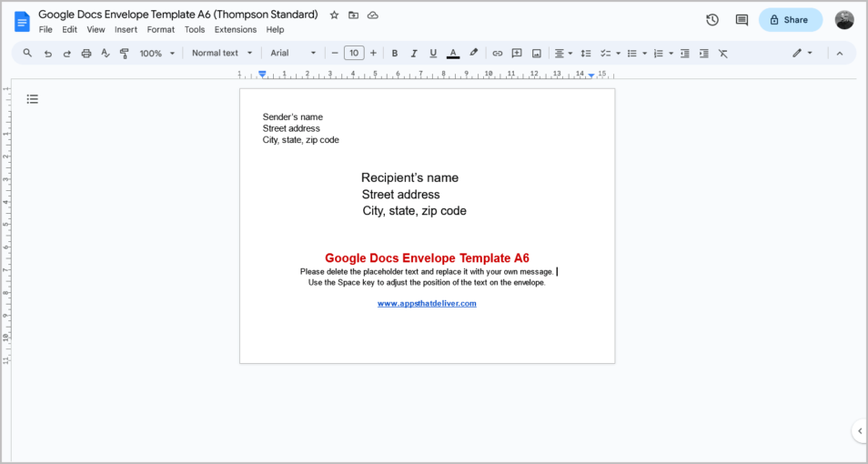Open the text color picker

click(453, 53)
